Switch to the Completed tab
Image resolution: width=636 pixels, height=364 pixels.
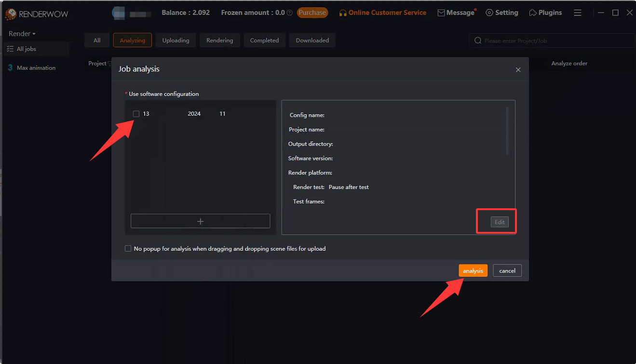[x=264, y=40]
